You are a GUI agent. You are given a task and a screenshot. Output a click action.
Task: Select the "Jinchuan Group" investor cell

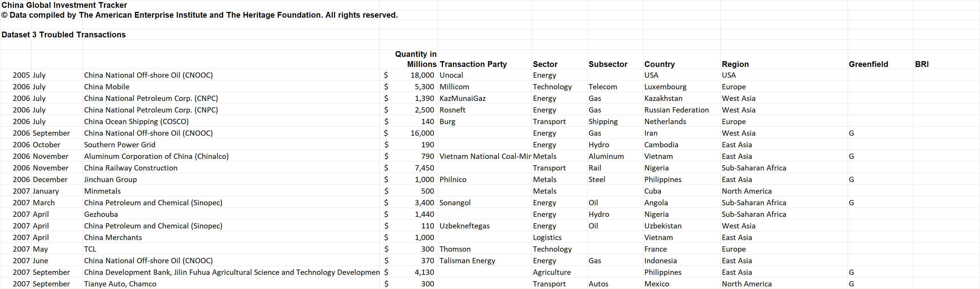[110, 179]
